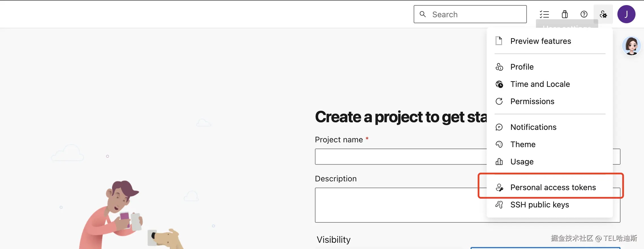
Task: Click the help question mark icon
Action: coord(584,14)
